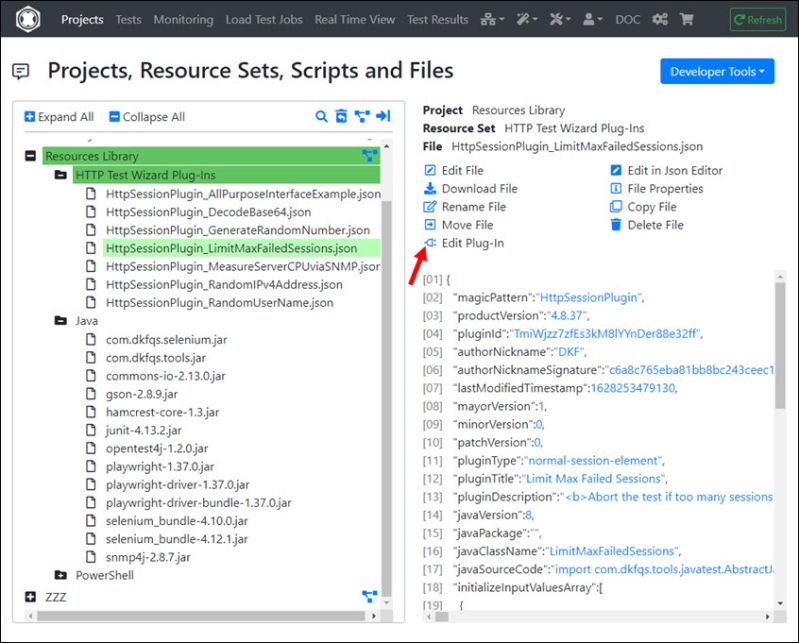Image resolution: width=799 pixels, height=643 pixels.
Task: Open the Developer Tools dropdown
Action: point(717,71)
